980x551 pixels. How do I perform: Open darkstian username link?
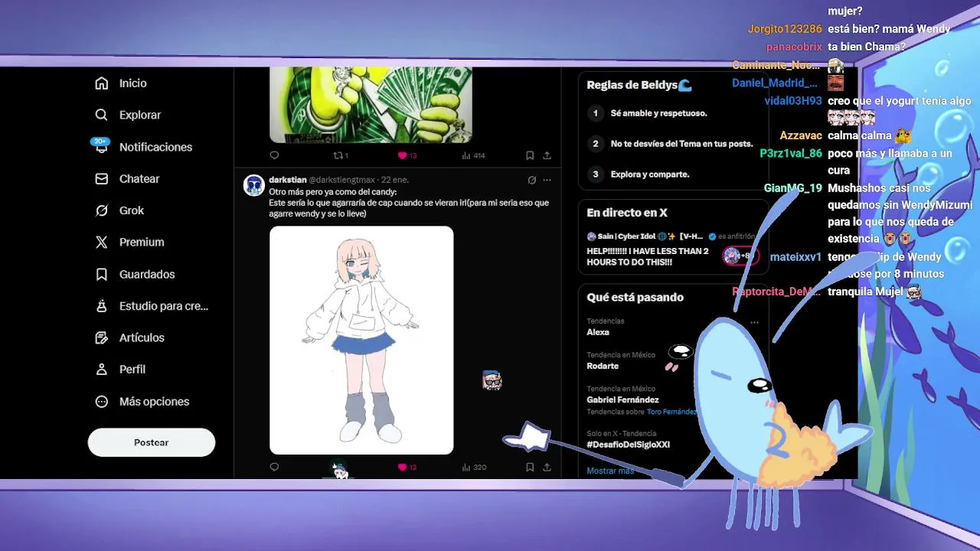(x=287, y=180)
